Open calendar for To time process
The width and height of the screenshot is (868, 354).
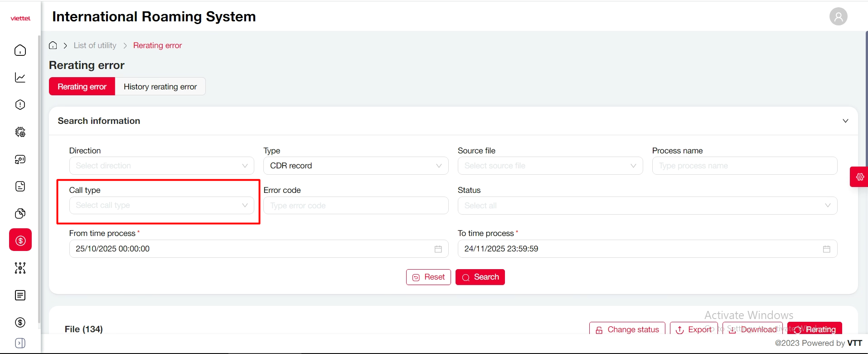point(826,249)
